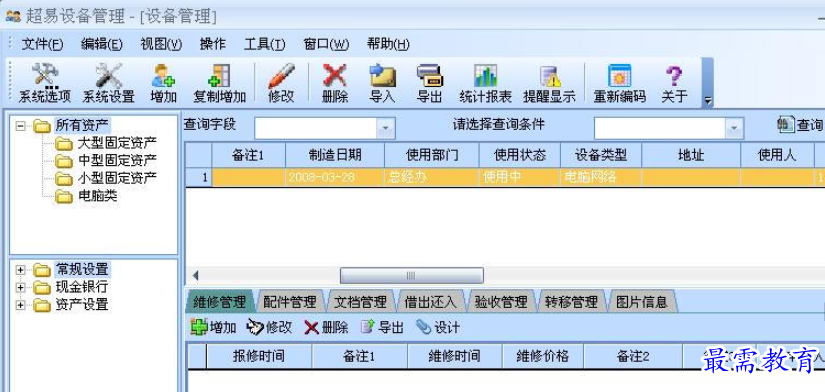Click the 设计 paperclip button

tap(438, 327)
